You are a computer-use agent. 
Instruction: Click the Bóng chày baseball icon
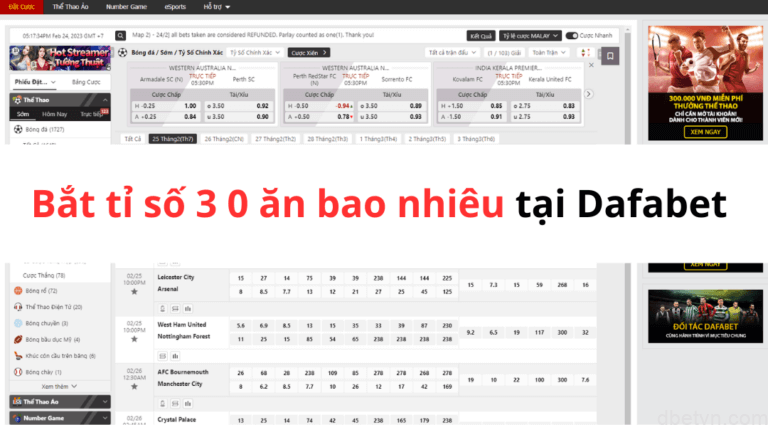[x=18, y=372]
